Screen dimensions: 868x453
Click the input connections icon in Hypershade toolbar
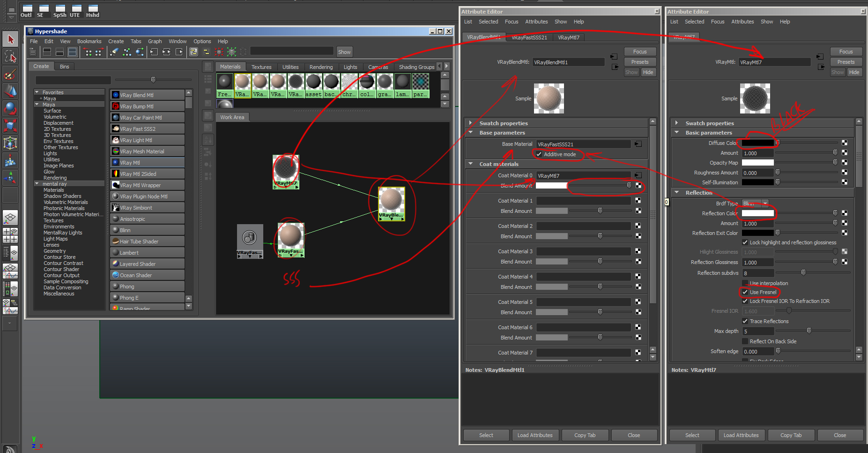pyautogui.click(x=154, y=52)
